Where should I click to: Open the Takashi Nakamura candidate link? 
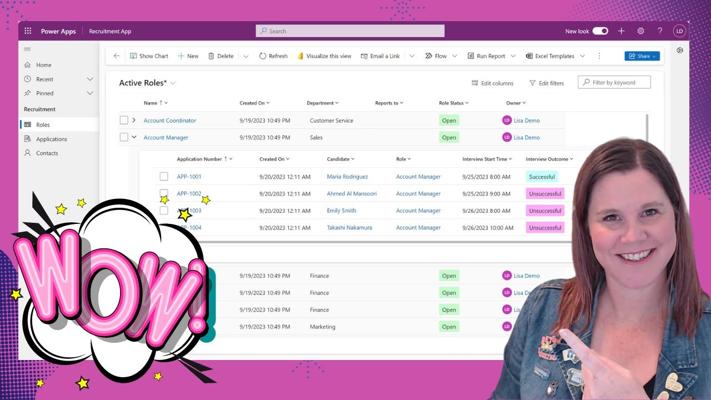350,228
